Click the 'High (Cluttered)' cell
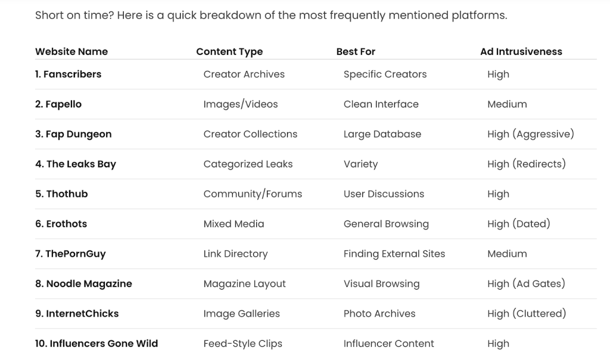The height and width of the screenshot is (364, 610). (526, 313)
